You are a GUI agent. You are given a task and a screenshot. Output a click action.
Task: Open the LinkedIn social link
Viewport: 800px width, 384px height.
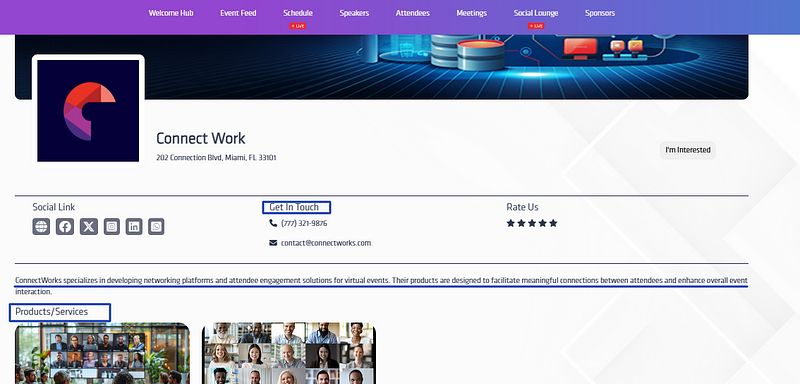(x=134, y=226)
